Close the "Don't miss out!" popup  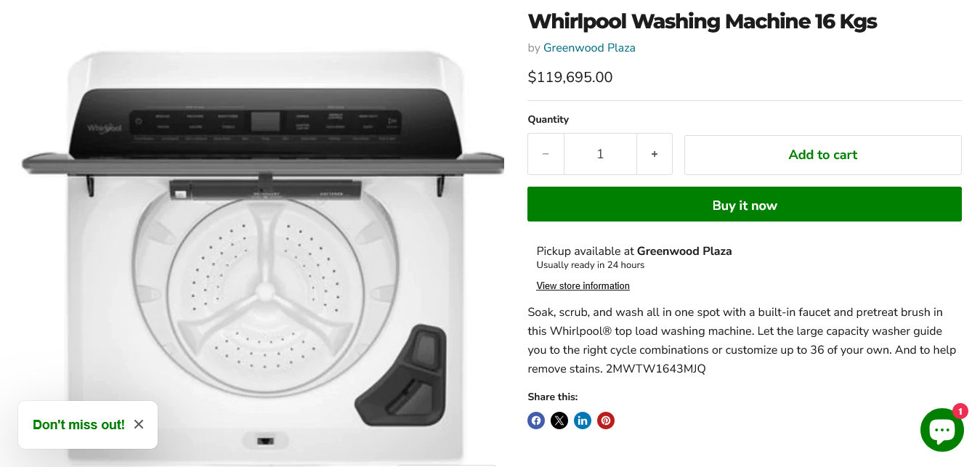139,424
